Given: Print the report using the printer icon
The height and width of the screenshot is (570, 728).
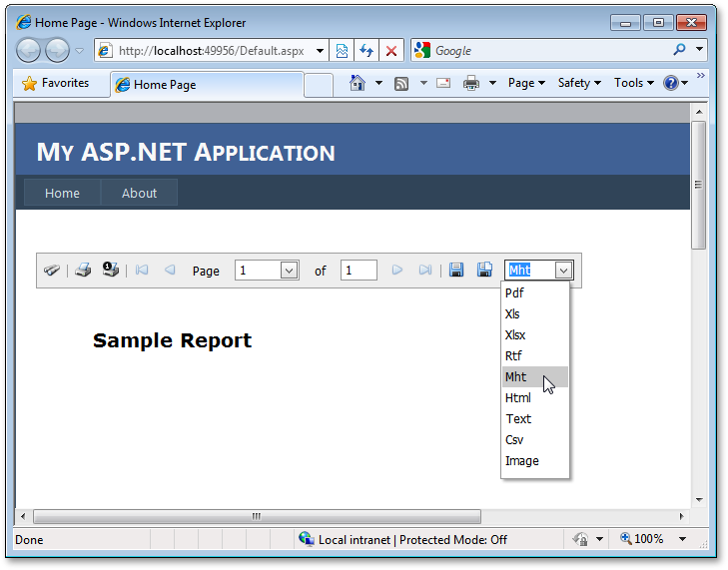Looking at the screenshot, I should coord(83,271).
